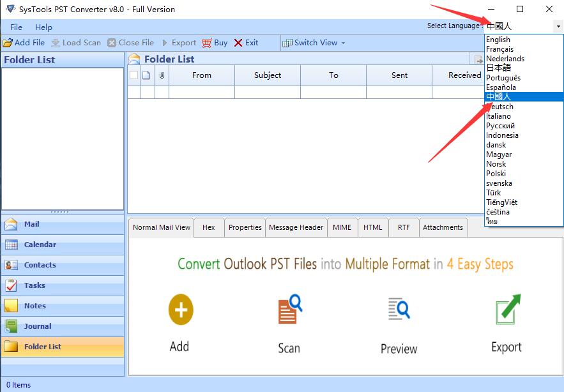Choose Italiano from the language list
The width and height of the screenshot is (564, 392).
524,116
